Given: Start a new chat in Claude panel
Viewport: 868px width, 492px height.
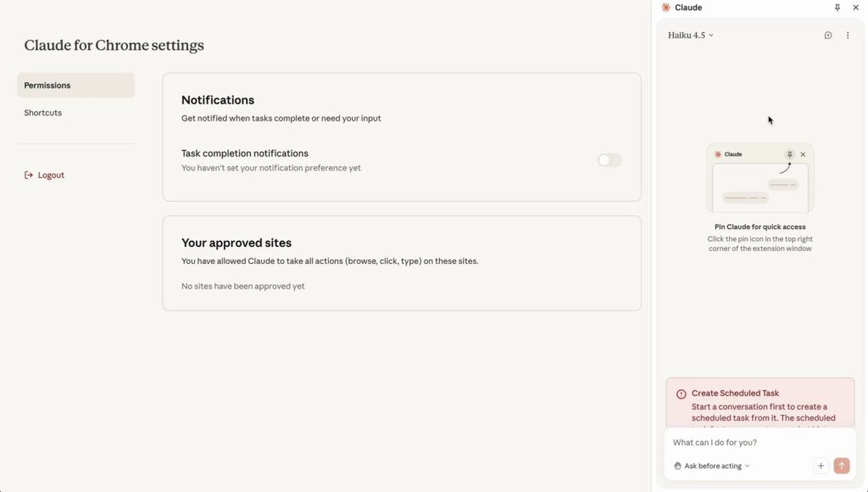Looking at the screenshot, I should (828, 36).
